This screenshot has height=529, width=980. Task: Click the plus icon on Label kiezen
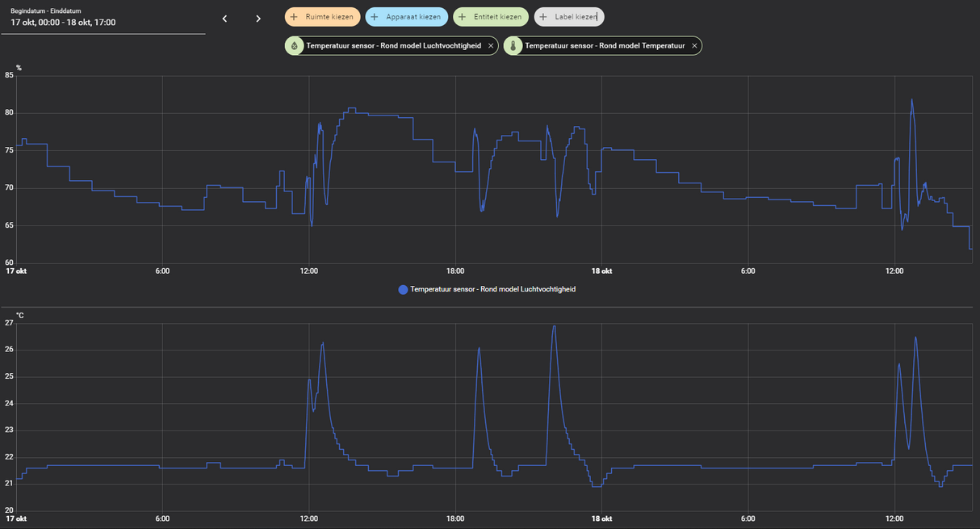[543, 17]
